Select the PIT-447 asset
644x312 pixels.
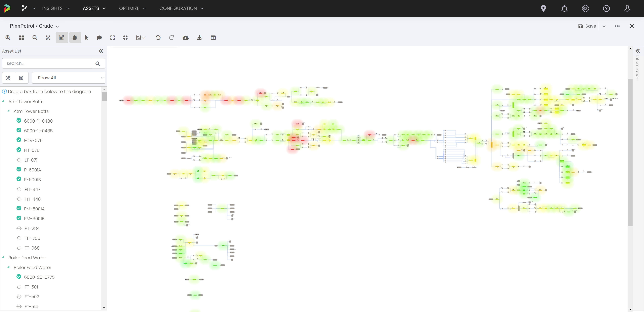click(x=32, y=190)
